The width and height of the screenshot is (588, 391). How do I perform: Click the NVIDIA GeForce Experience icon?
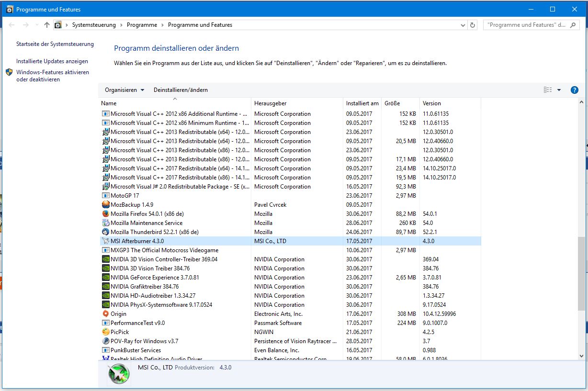pos(106,278)
